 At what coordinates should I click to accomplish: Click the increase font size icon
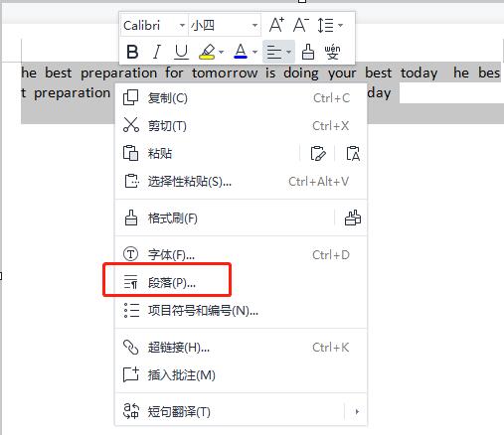point(276,25)
